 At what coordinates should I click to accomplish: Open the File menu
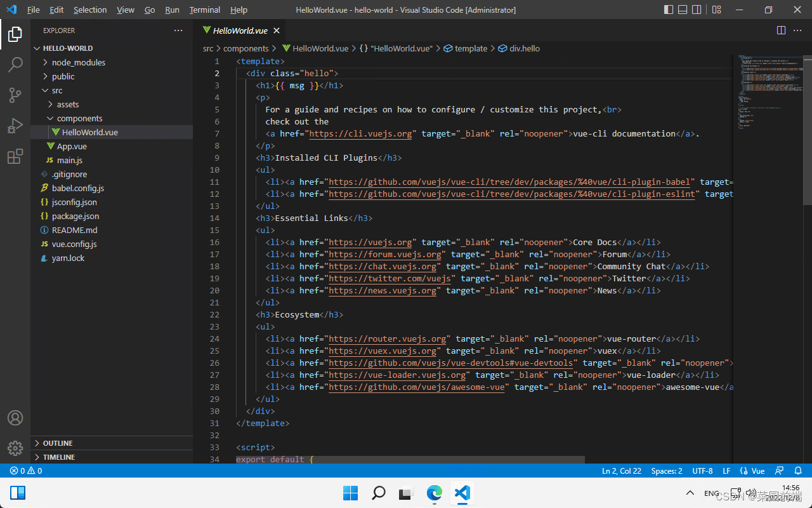pos(33,10)
